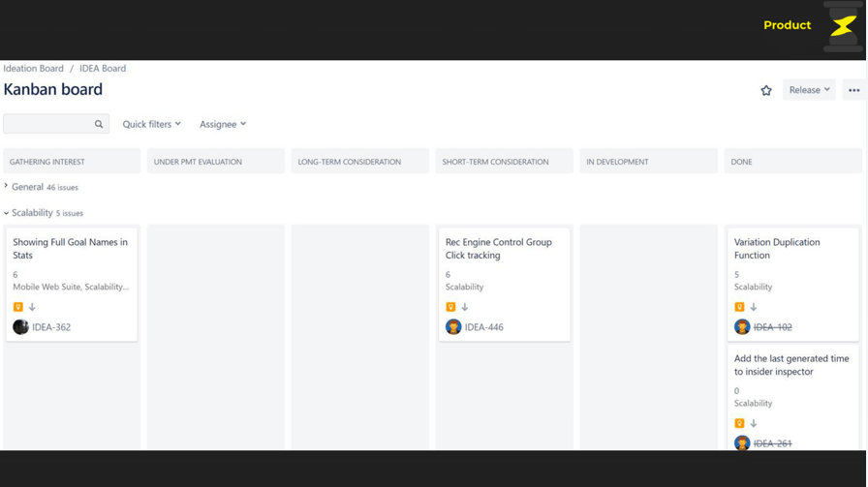
Task: Star this Kanban board as favorite
Action: (x=766, y=90)
